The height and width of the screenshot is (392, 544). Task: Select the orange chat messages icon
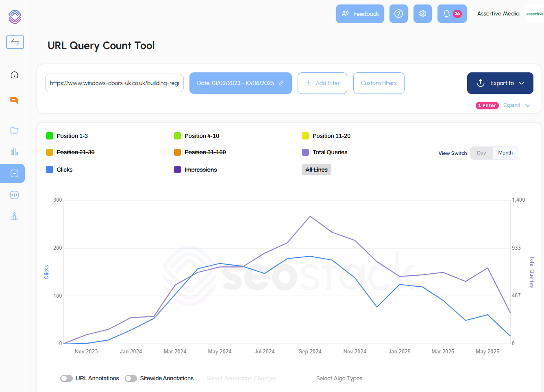(14, 100)
